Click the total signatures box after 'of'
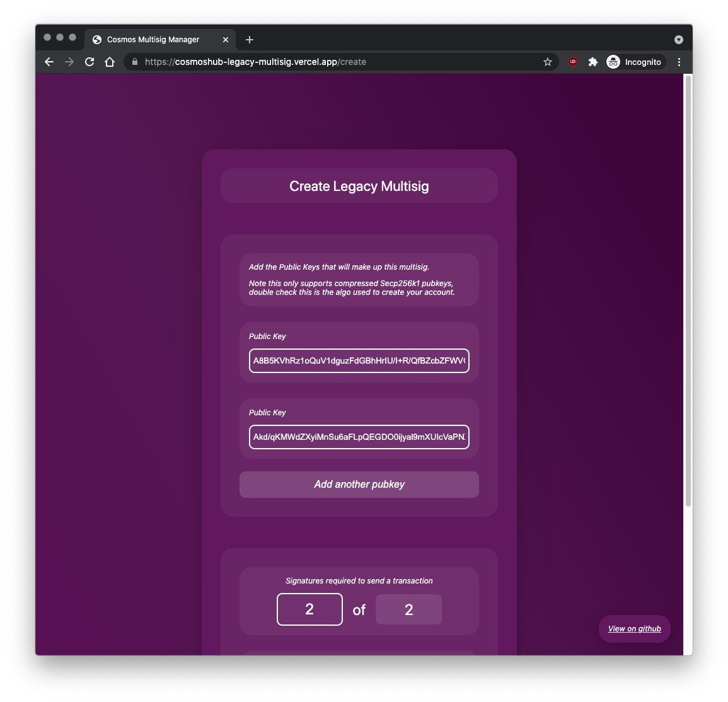The width and height of the screenshot is (728, 702). (x=408, y=609)
